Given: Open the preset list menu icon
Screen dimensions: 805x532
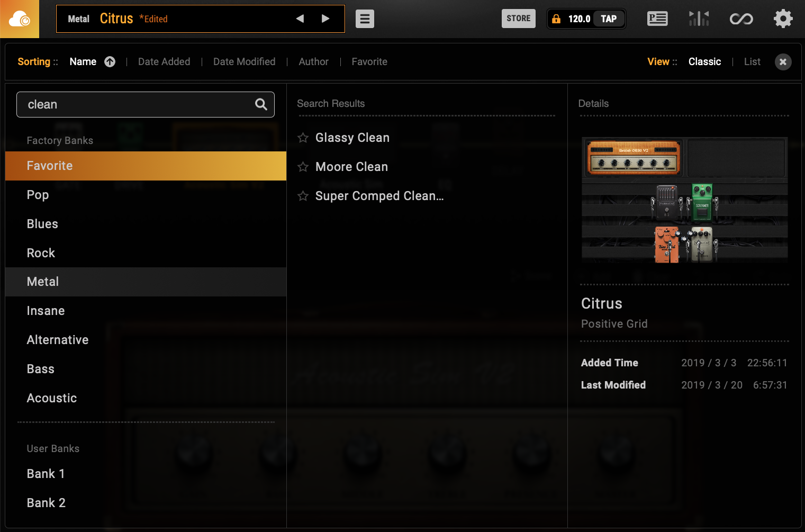Looking at the screenshot, I should 365,19.
